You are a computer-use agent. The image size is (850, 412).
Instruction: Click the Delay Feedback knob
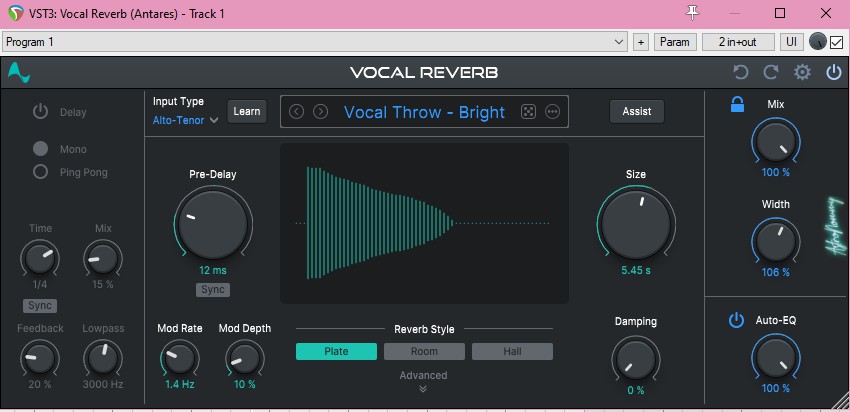40,358
